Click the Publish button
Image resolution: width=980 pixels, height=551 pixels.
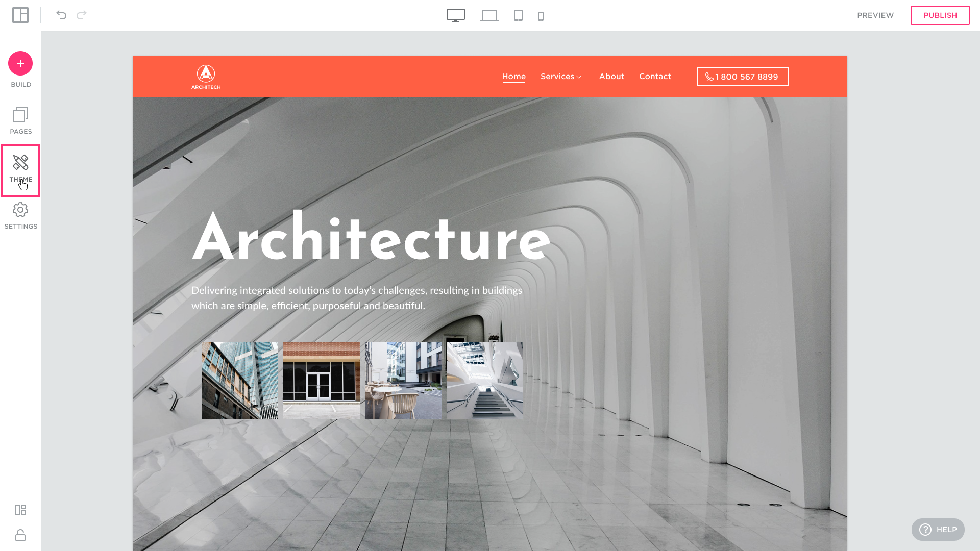pyautogui.click(x=940, y=15)
